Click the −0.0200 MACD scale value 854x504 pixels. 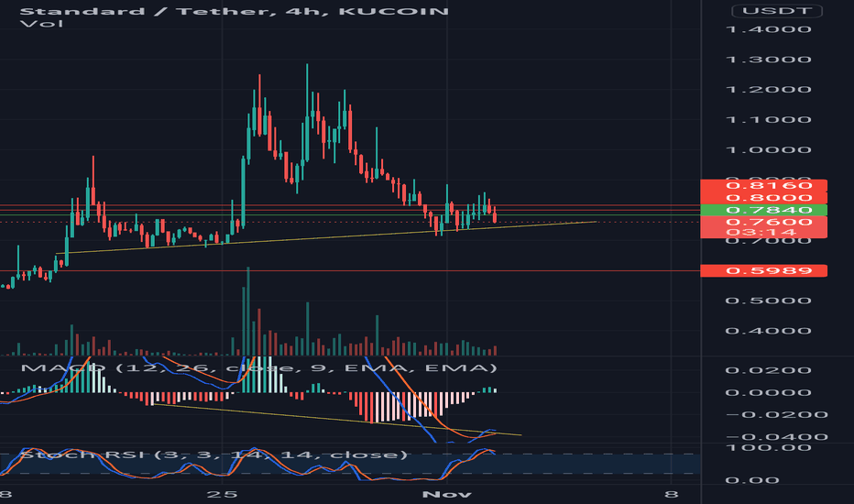point(776,414)
